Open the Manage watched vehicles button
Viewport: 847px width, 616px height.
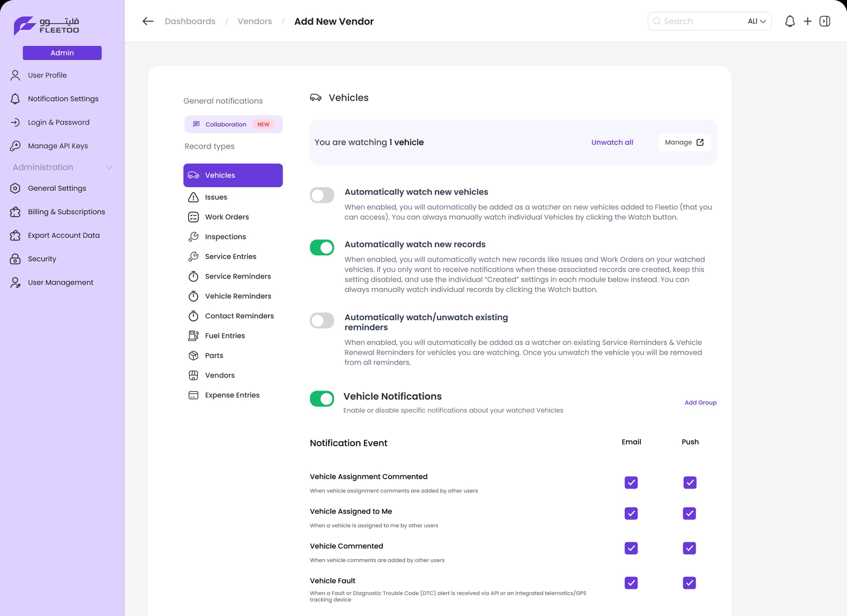(683, 142)
